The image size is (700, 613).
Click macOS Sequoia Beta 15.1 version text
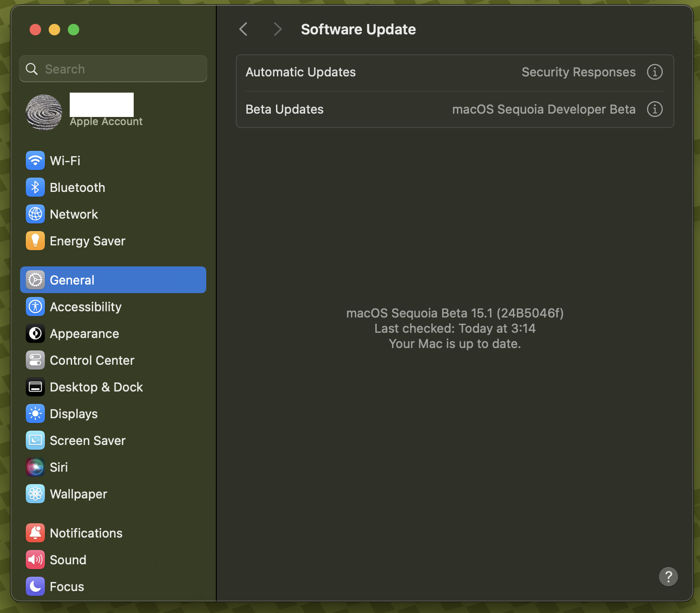pyautogui.click(x=455, y=313)
